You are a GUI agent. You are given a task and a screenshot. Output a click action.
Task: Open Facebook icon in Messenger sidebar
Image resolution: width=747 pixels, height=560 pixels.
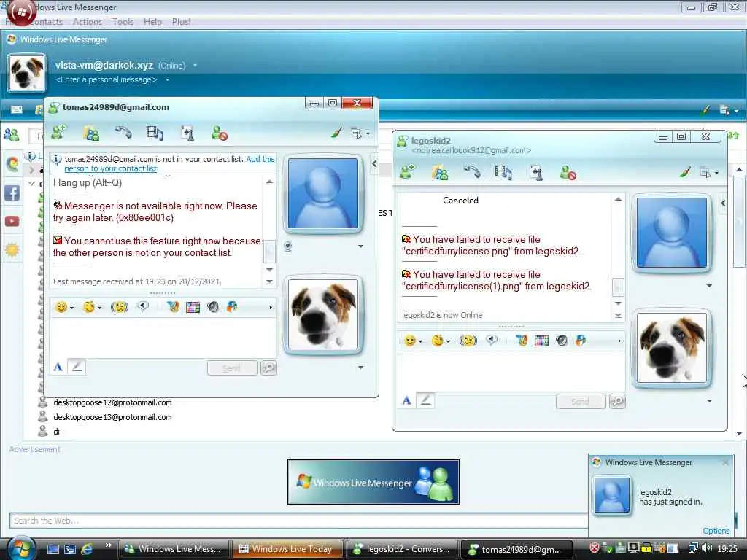[x=12, y=192]
